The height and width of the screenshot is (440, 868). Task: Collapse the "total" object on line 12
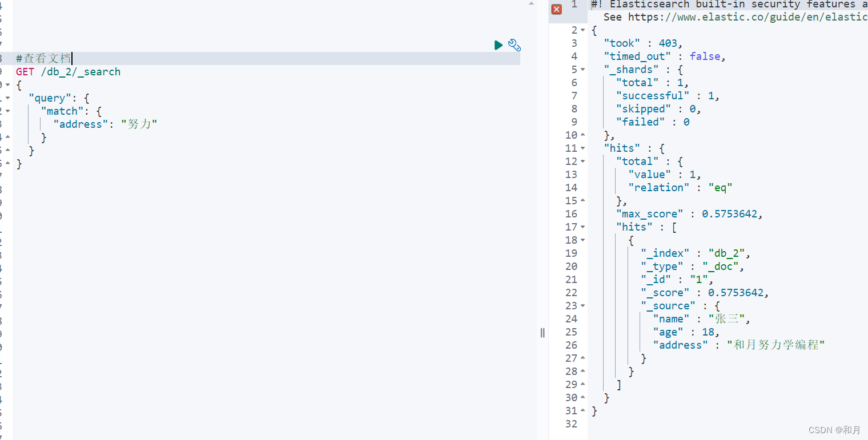point(583,161)
